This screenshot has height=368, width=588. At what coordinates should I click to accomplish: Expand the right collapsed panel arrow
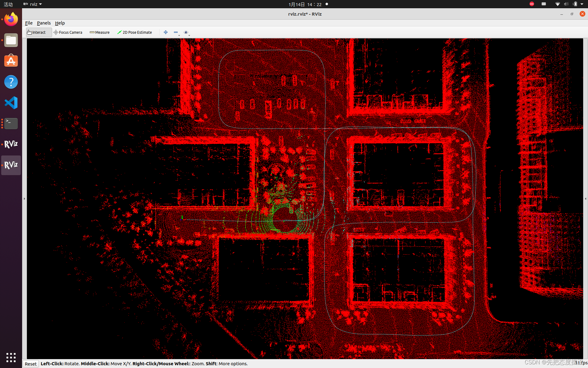coord(586,199)
